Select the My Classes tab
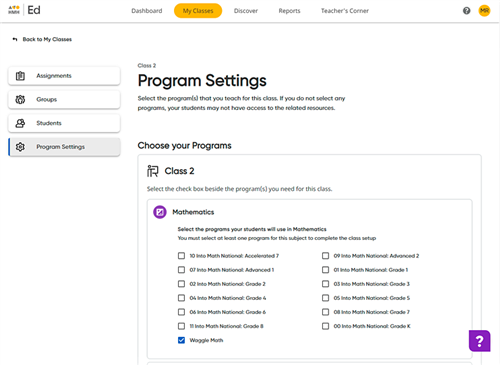The width and height of the screenshot is (500, 365). pyautogui.click(x=198, y=11)
